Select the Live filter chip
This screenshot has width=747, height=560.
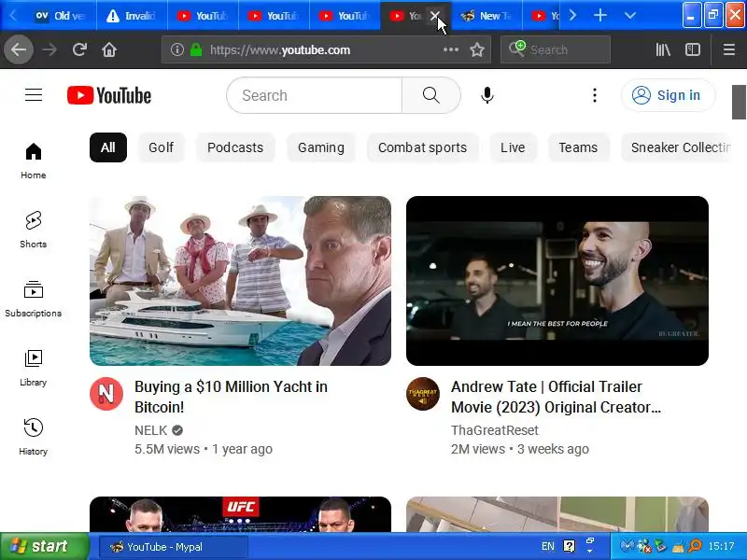[x=513, y=147]
